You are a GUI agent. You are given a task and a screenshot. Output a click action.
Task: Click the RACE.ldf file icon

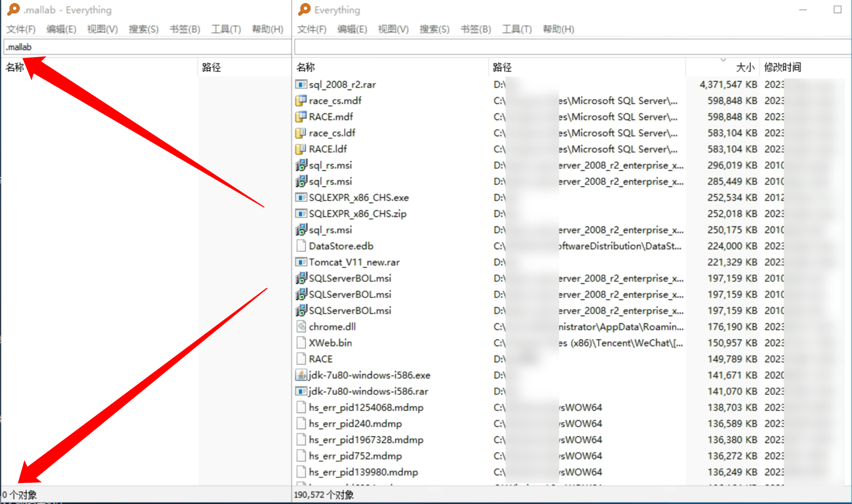coord(301,149)
